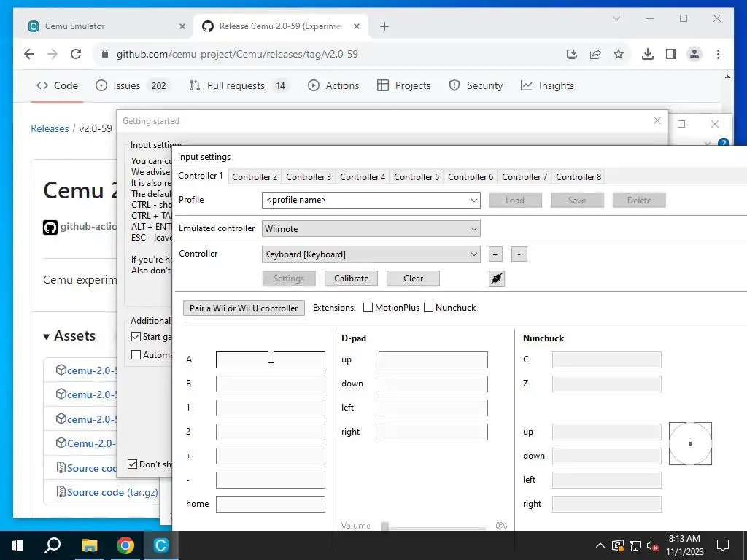This screenshot has height=560, width=747.
Task: Switch to Controller 2 tab
Action: (255, 177)
